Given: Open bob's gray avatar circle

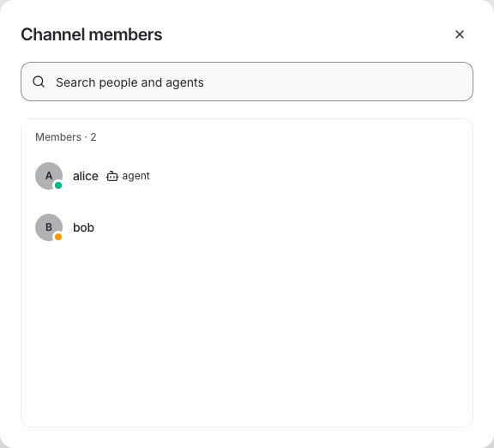Looking at the screenshot, I should click(x=49, y=227).
